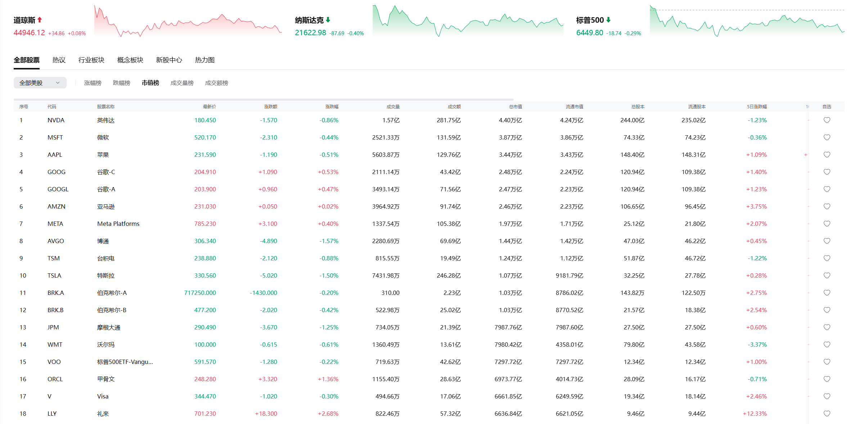Click the Nasdaq mini chart

(468, 20)
